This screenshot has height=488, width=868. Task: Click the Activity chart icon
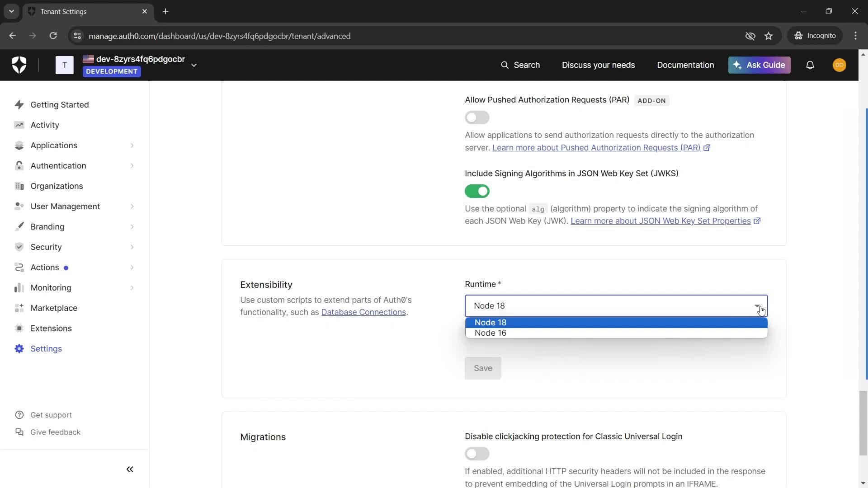pos(19,125)
